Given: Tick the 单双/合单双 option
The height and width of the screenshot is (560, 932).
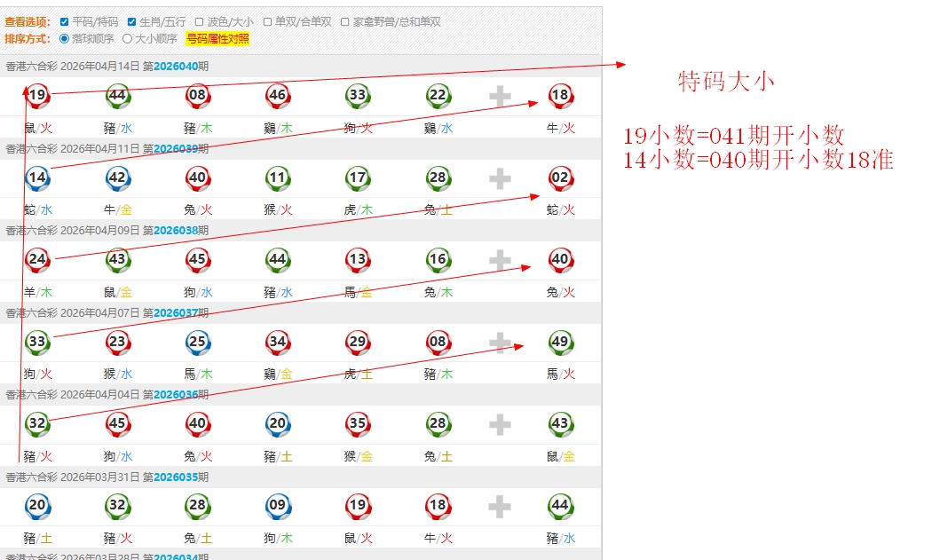Looking at the screenshot, I should coord(268,21).
